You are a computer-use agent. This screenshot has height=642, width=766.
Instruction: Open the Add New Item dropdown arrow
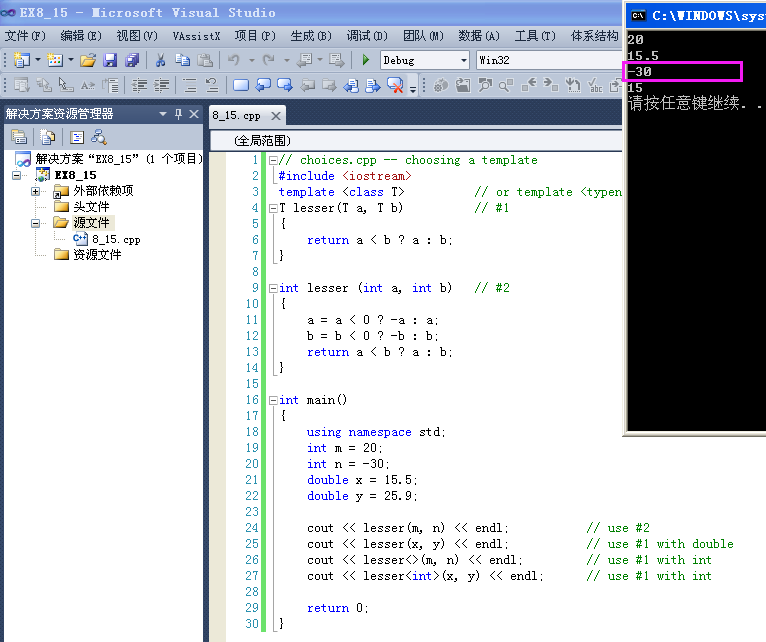(71, 60)
